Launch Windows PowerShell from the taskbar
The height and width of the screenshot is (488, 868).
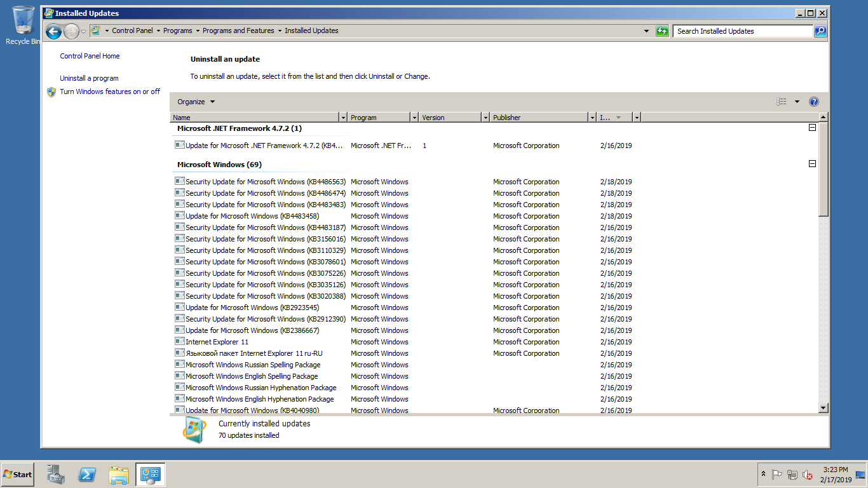click(x=87, y=474)
